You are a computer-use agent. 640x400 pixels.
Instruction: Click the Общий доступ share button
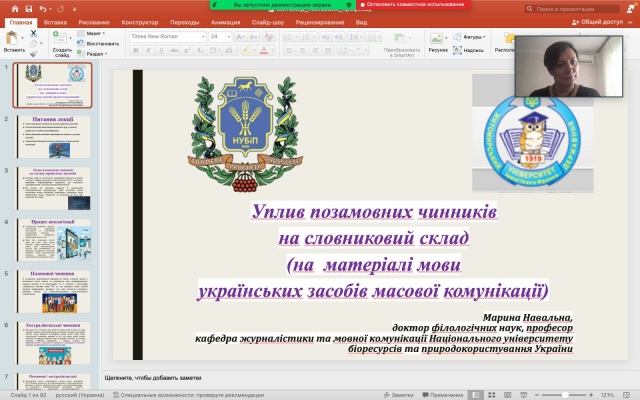(x=602, y=21)
